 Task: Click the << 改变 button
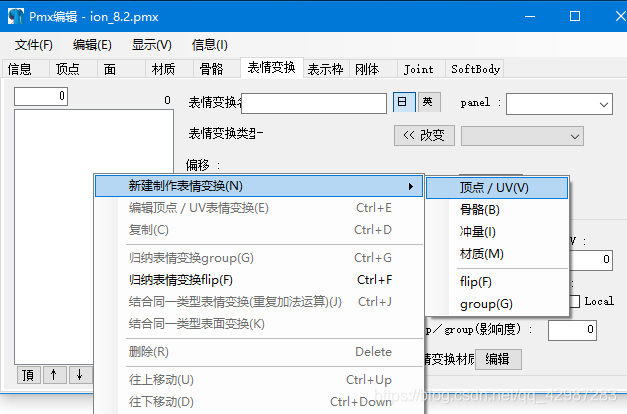(424, 136)
